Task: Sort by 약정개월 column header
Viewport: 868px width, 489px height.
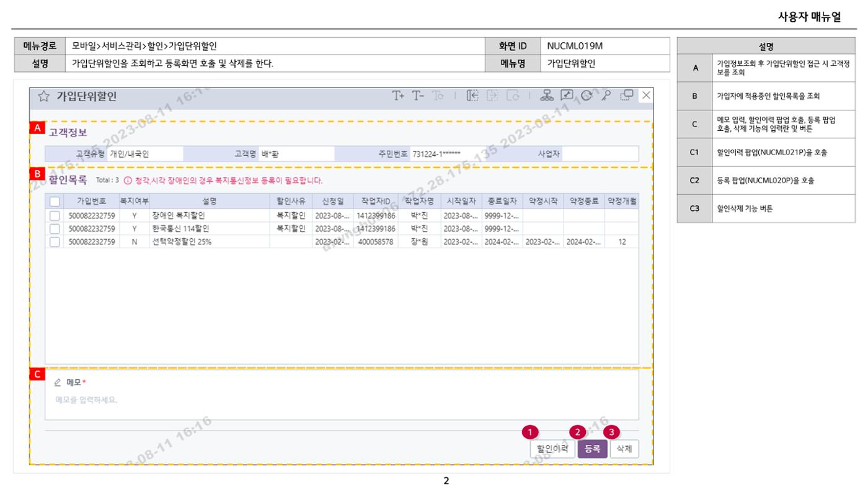Action: [x=621, y=201]
